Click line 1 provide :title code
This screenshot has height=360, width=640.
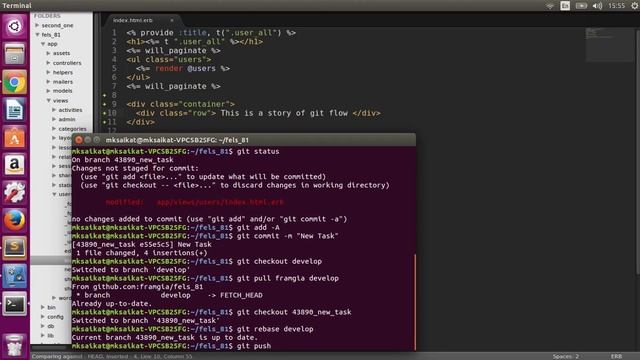click(x=211, y=33)
